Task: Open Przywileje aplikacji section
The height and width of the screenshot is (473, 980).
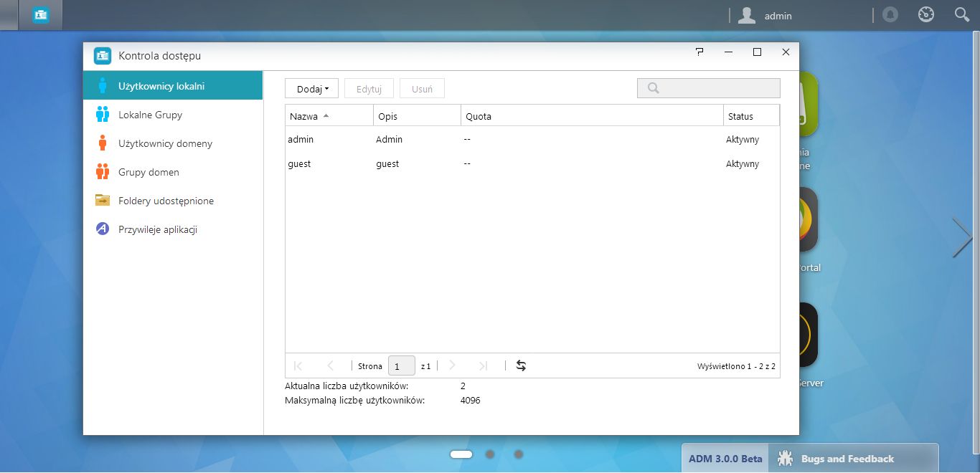Action: (x=173, y=229)
